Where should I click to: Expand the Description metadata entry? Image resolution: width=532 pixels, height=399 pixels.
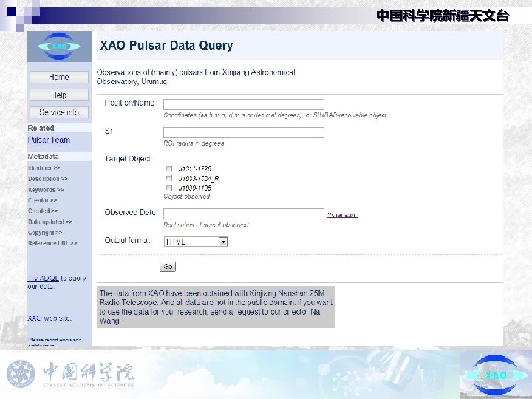[x=48, y=179]
